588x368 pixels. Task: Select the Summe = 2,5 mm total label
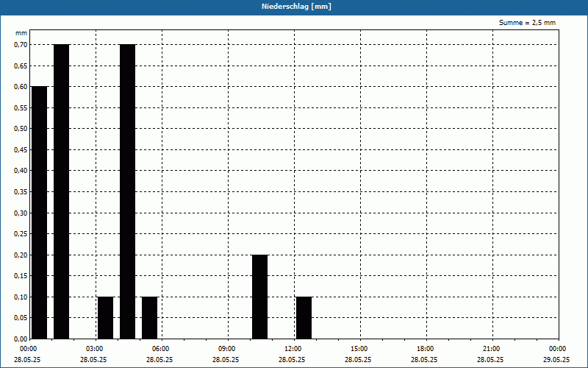click(527, 23)
